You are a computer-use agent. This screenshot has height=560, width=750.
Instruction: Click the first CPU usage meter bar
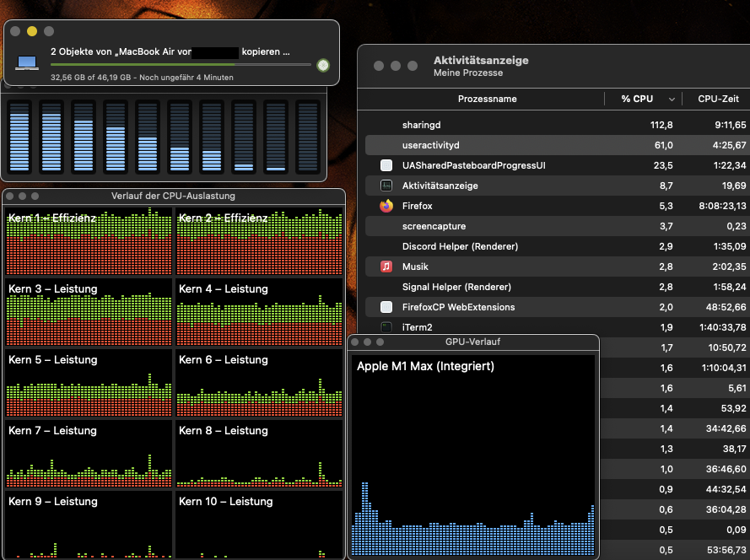coord(19,137)
